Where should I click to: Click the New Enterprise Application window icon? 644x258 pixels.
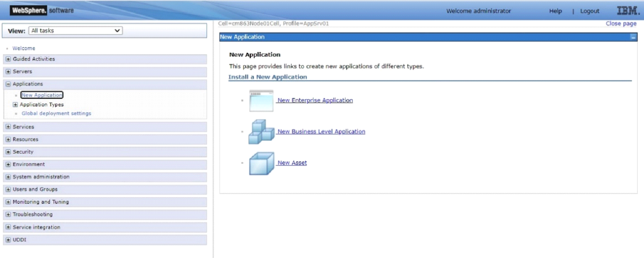point(261,101)
